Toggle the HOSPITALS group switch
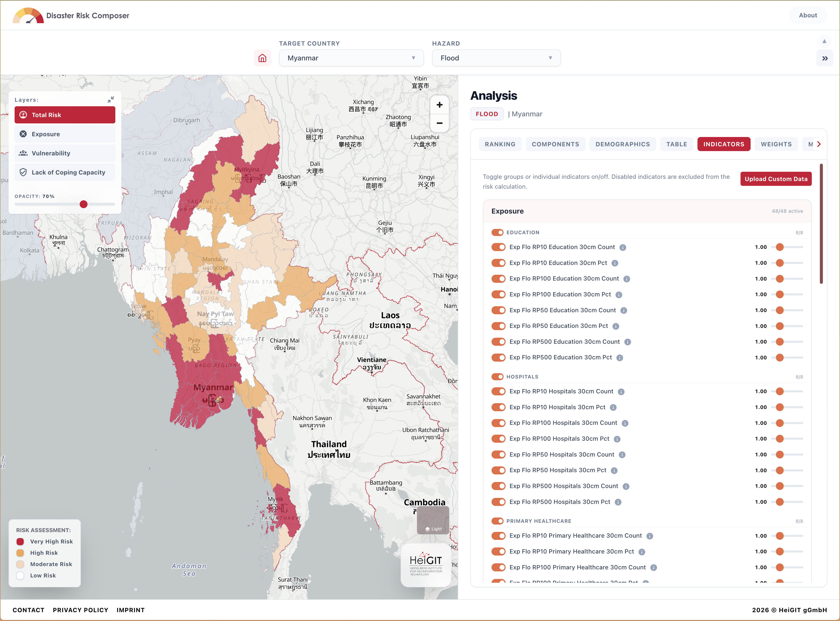This screenshot has width=840, height=621. tap(497, 377)
